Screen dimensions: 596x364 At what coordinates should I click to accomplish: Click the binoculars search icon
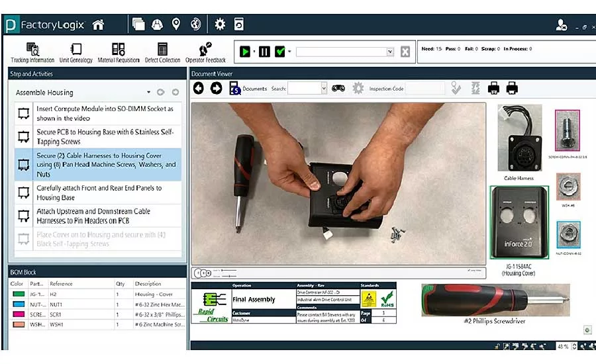point(338,89)
